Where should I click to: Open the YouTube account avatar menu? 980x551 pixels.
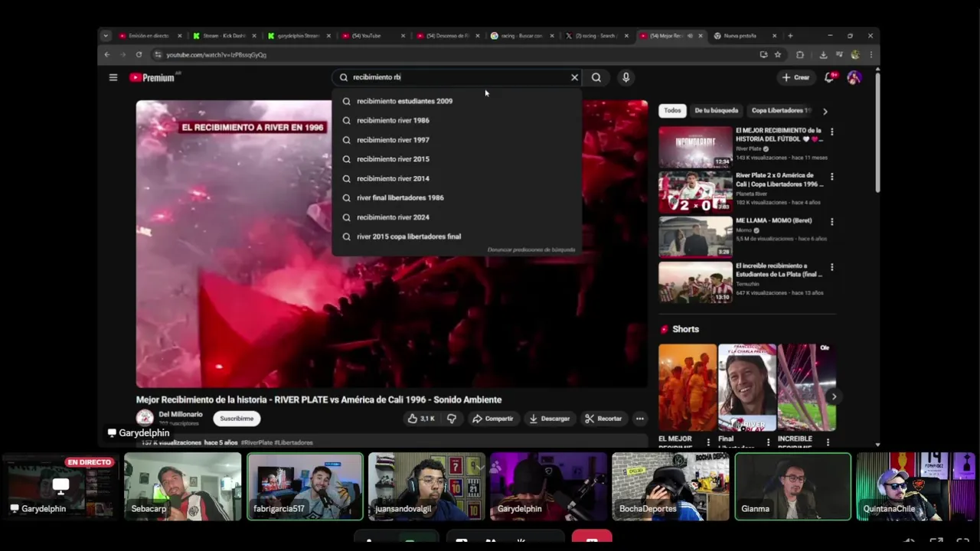click(x=854, y=77)
